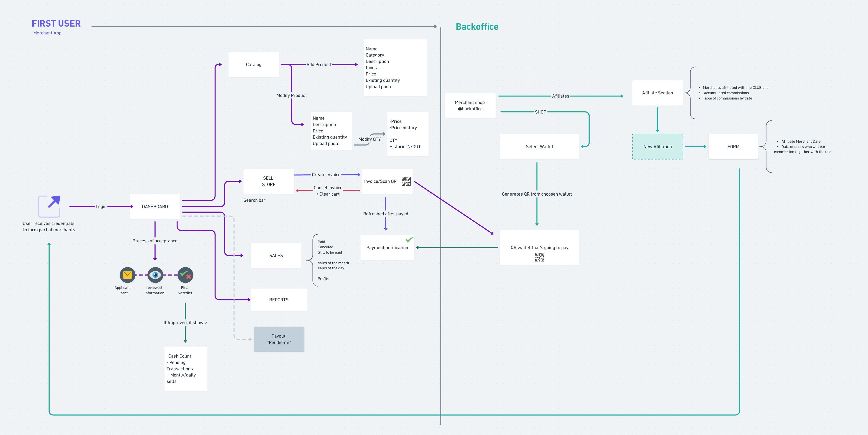Select the Modify Product label
Screen dimensions: 868x435
pyautogui.click(x=291, y=95)
